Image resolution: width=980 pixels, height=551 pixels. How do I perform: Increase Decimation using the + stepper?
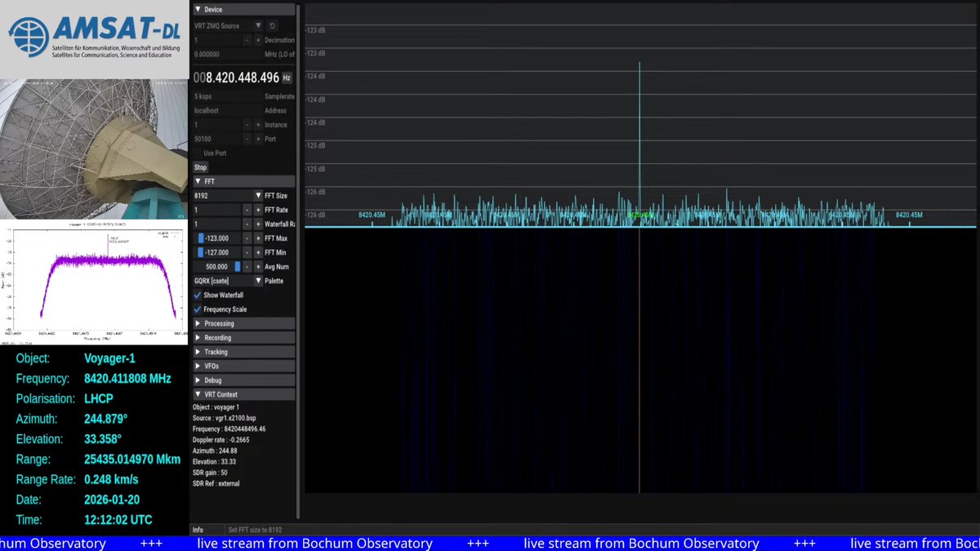click(257, 41)
